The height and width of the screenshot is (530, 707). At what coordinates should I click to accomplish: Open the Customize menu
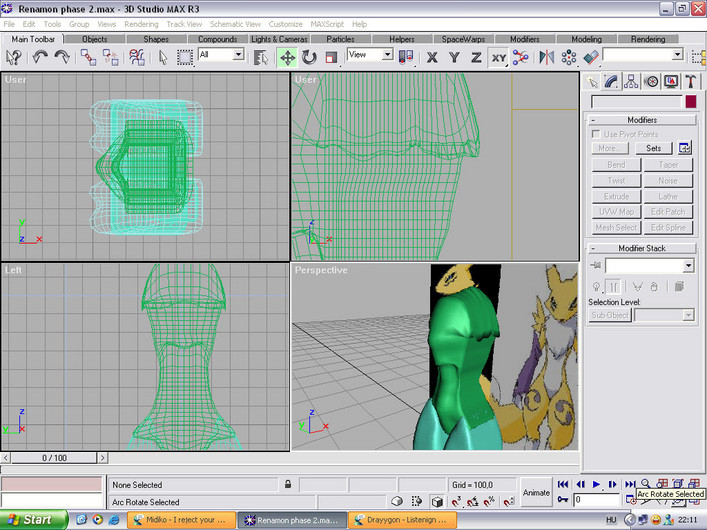(x=285, y=24)
